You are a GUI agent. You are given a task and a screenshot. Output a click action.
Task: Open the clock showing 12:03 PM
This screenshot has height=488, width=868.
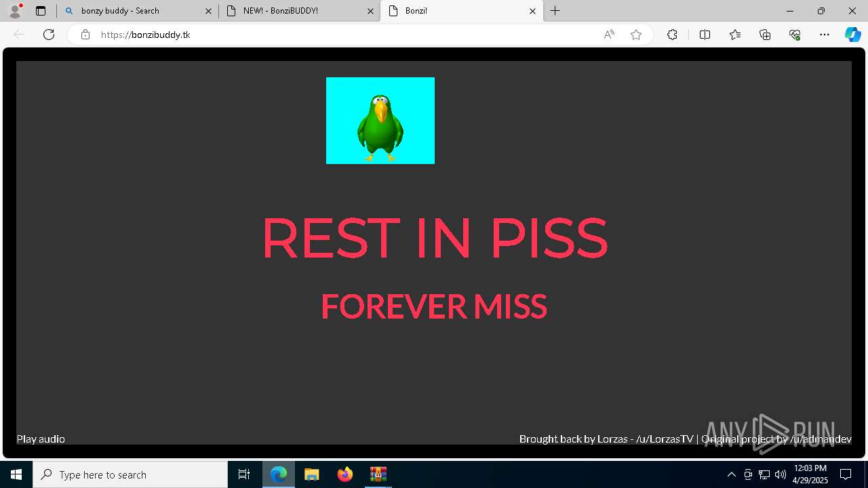click(810, 474)
